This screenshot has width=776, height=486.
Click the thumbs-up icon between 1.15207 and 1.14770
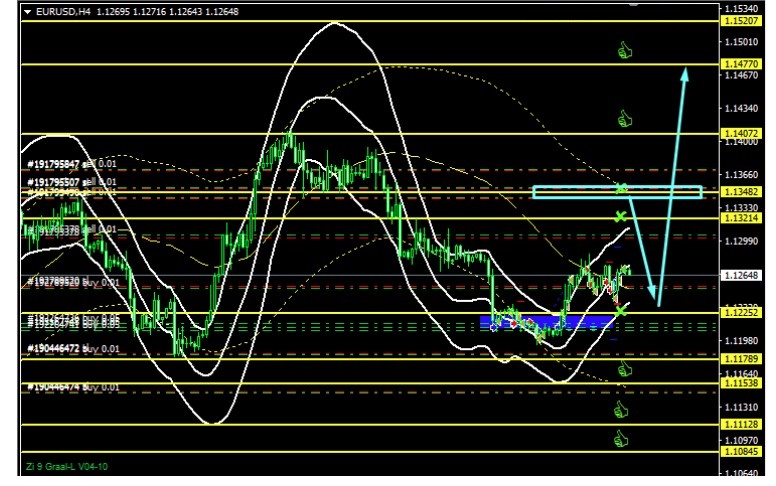coord(626,49)
